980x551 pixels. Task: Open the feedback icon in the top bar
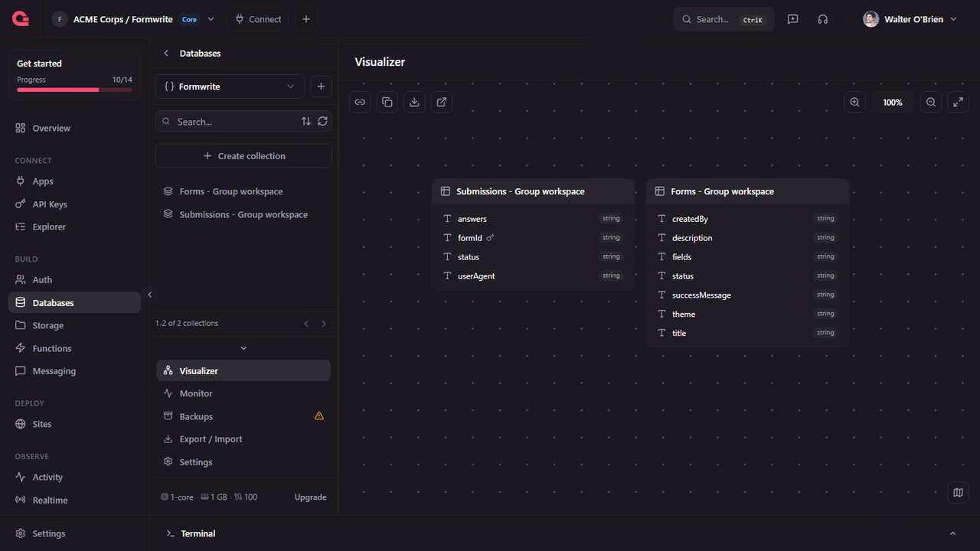(792, 19)
